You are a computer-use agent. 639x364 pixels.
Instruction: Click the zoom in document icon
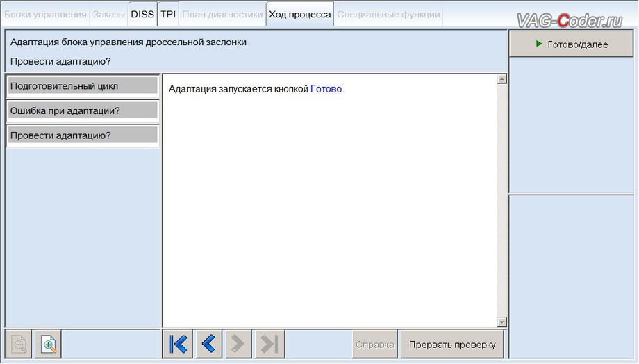click(x=48, y=345)
